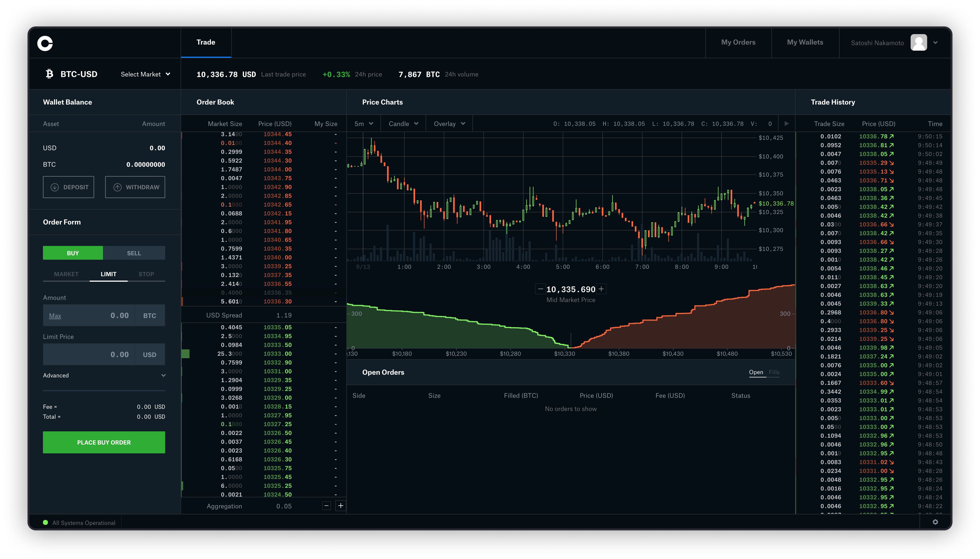980x559 pixels.
Task: Select the STOP order type tab
Action: click(x=146, y=274)
